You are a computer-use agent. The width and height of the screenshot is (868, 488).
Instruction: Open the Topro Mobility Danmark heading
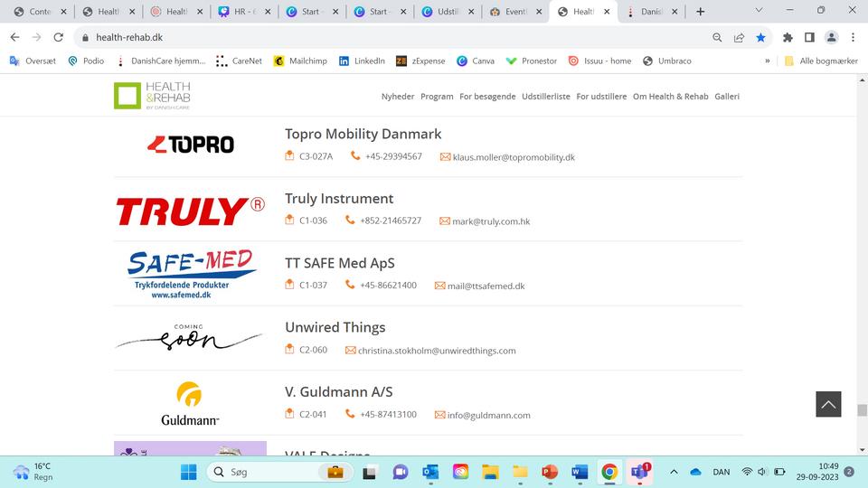click(363, 134)
